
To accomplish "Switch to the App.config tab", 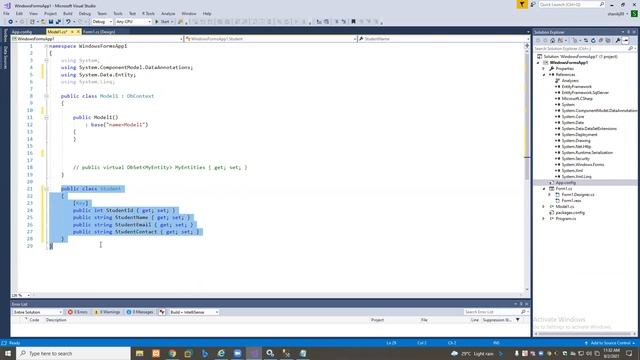I will pos(22,32).
